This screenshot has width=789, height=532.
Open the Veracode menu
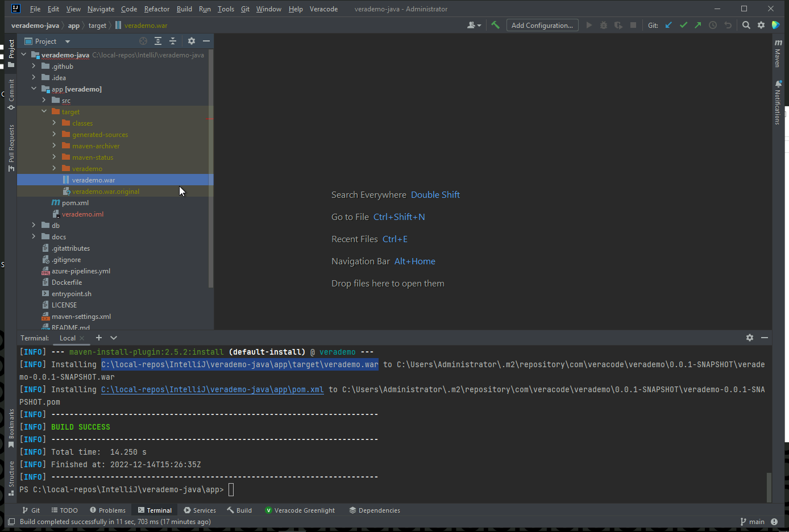[323, 9]
